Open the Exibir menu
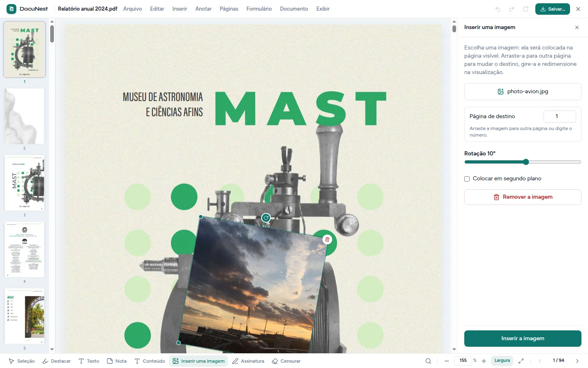The image size is (588, 368). click(x=323, y=9)
